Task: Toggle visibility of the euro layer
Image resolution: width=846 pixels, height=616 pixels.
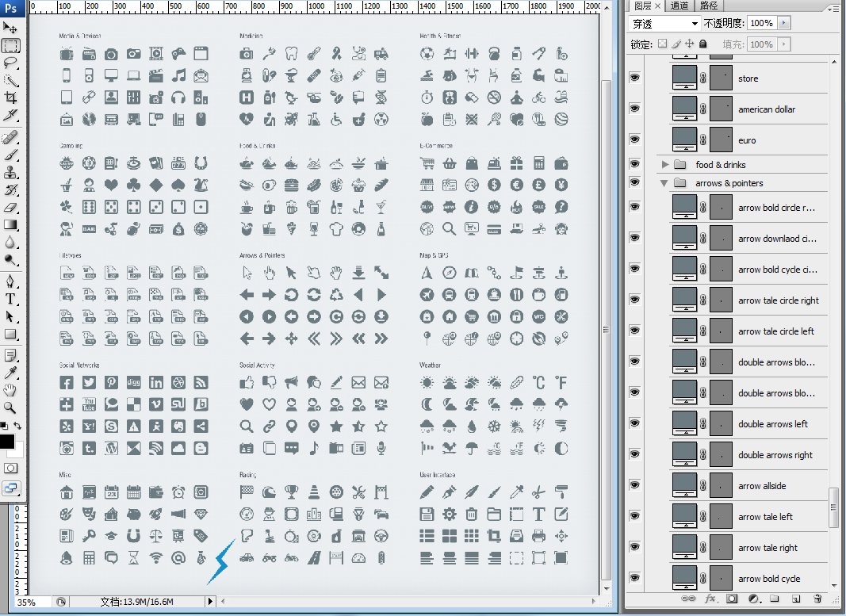Action: [x=634, y=140]
